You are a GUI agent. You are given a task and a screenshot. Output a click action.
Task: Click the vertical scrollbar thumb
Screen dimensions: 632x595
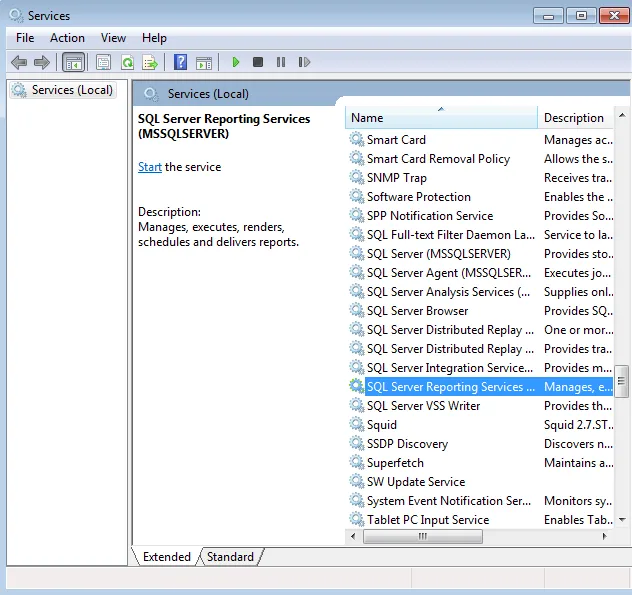(622, 381)
